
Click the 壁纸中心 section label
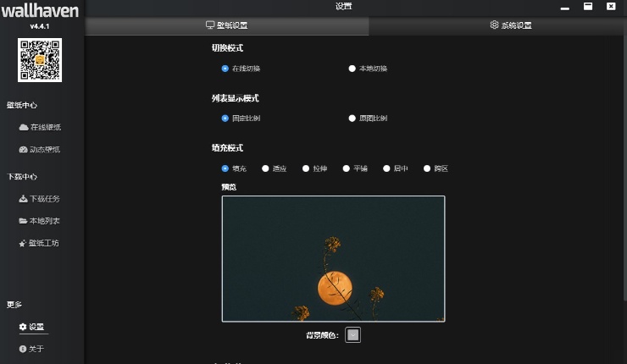(x=22, y=105)
